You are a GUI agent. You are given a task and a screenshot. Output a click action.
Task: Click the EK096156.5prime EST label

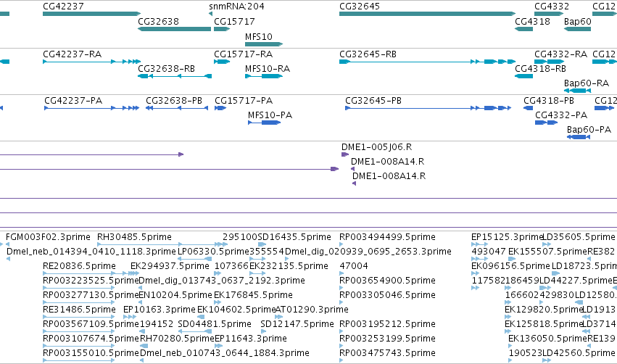(x=510, y=265)
